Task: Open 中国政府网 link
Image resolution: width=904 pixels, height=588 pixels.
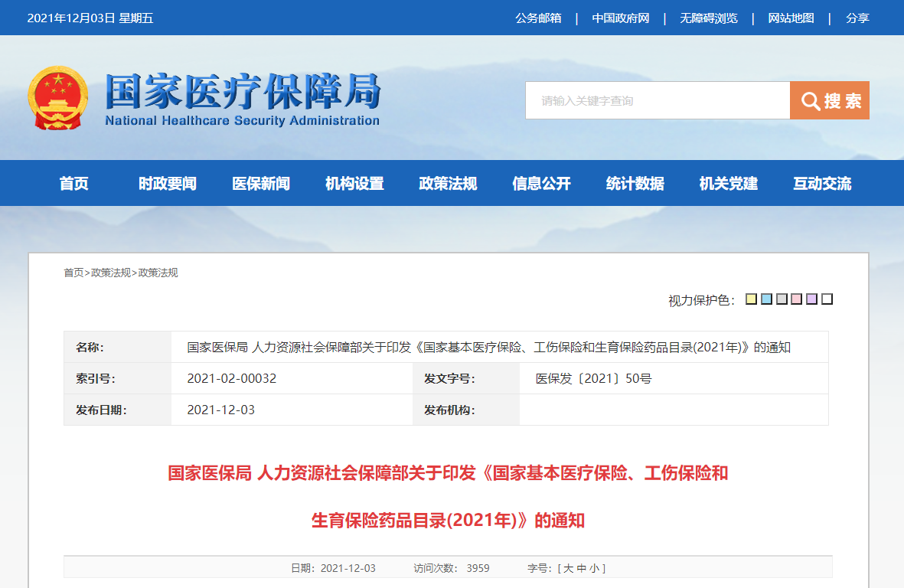Action: [620, 18]
